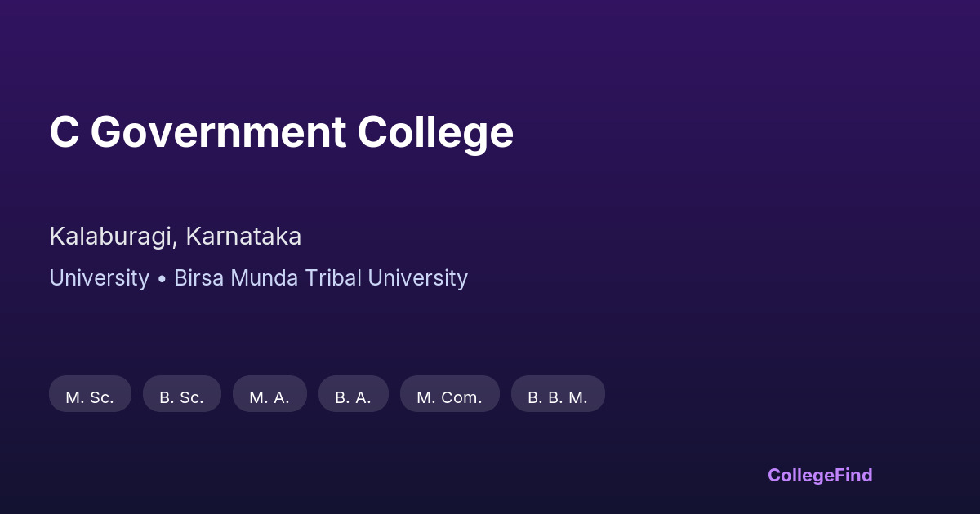
Task: Click the "College" part of CollegeFind logo
Action: click(x=802, y=475)
